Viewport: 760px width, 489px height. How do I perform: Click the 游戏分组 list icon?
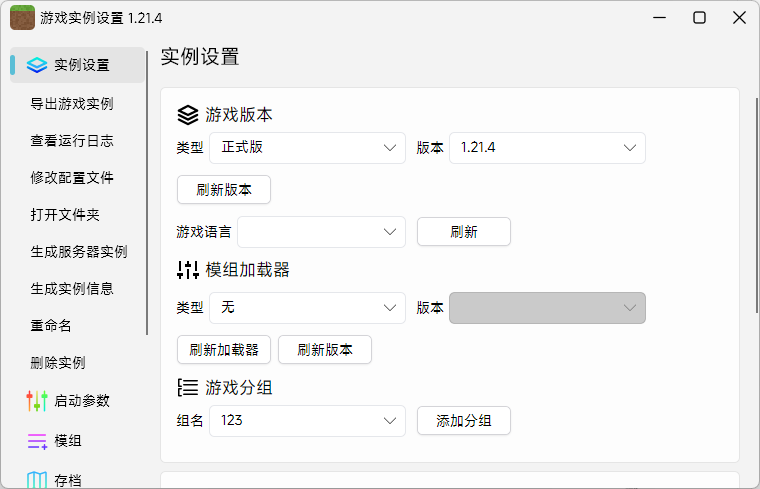point(188,388)
